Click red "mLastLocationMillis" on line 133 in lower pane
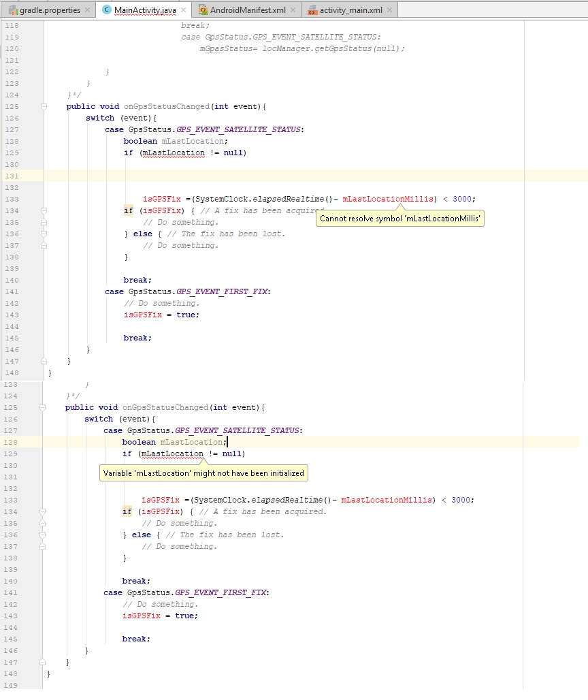 pos(387,500)
